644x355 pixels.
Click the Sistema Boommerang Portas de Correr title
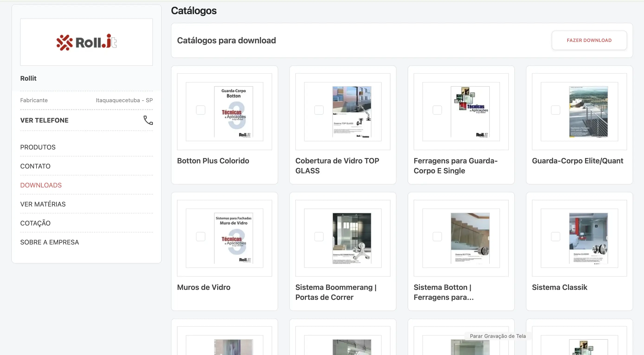(336, 292)
